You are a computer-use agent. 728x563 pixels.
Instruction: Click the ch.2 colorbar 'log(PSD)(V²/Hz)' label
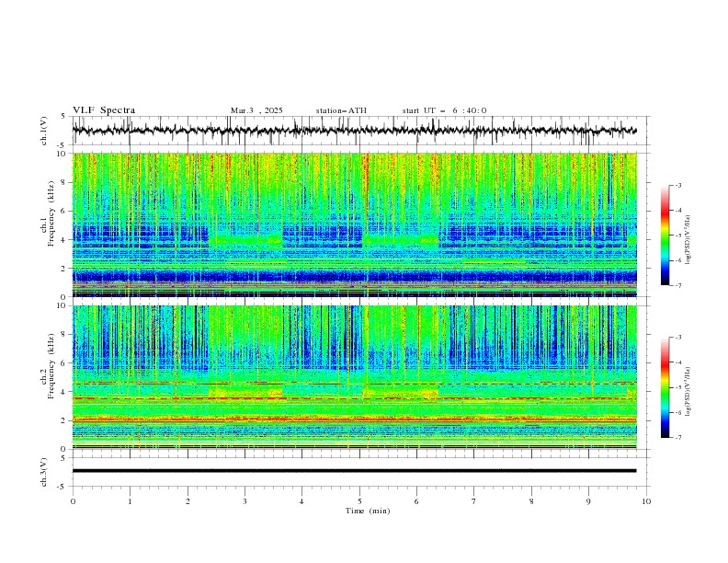pos(688,392)
